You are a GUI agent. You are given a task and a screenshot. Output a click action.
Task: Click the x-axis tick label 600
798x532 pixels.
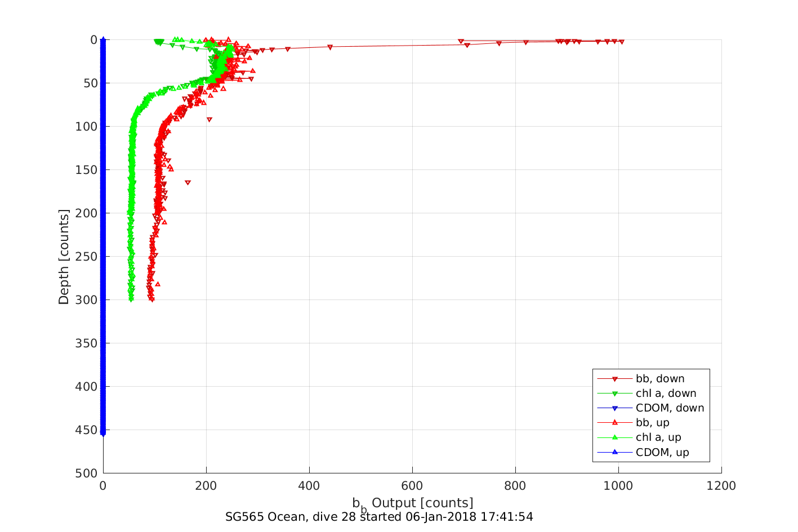click(412, 486)
